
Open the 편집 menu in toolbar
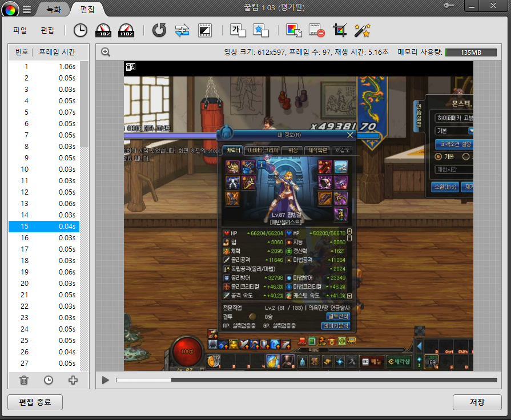click(x=47, y=30)
